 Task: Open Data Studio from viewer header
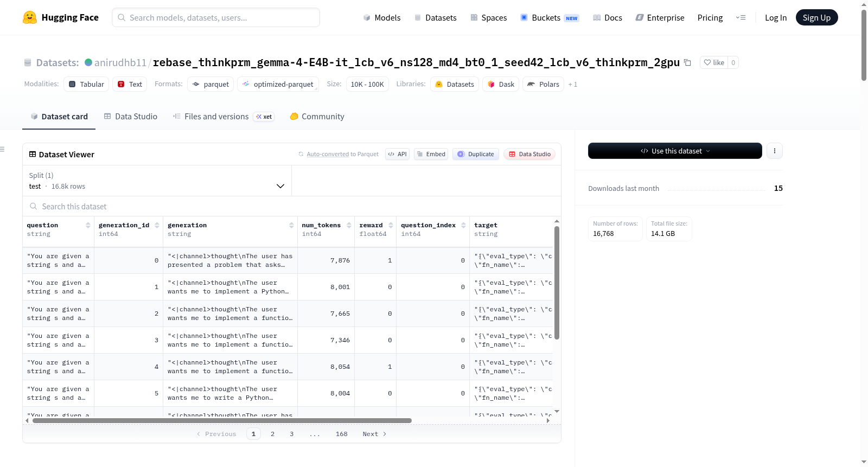[x=529, y=154]
